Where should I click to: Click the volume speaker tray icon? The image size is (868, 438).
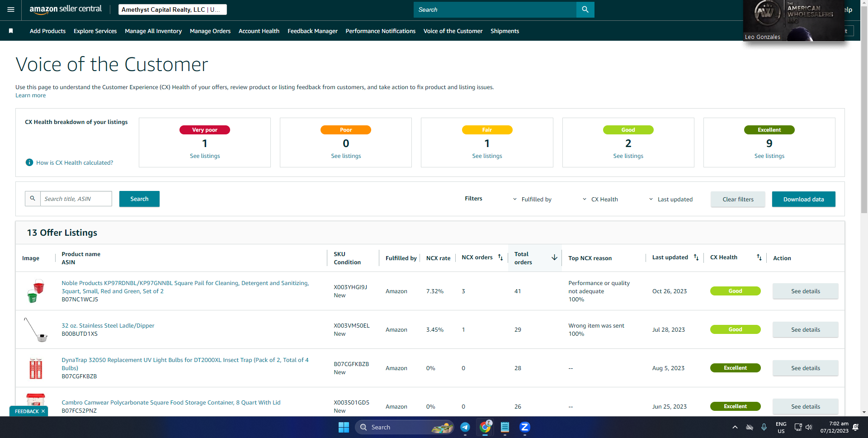809,427
